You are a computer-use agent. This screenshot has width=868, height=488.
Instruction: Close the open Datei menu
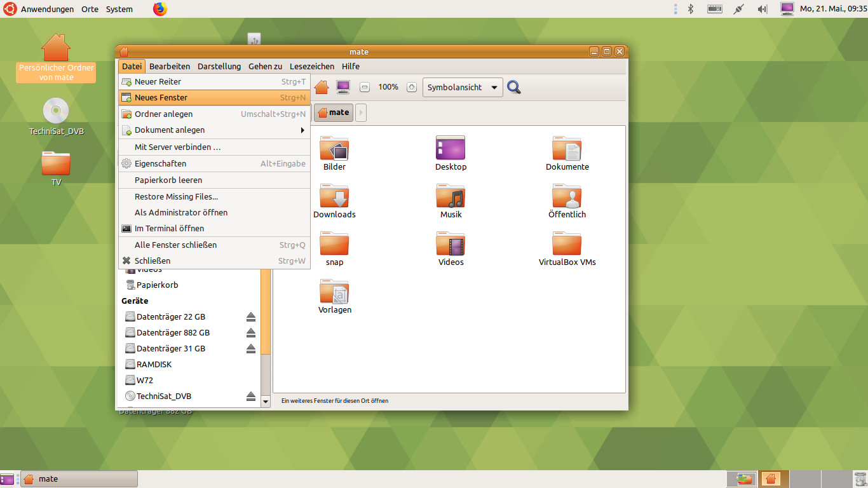click(x=132, y=66)
